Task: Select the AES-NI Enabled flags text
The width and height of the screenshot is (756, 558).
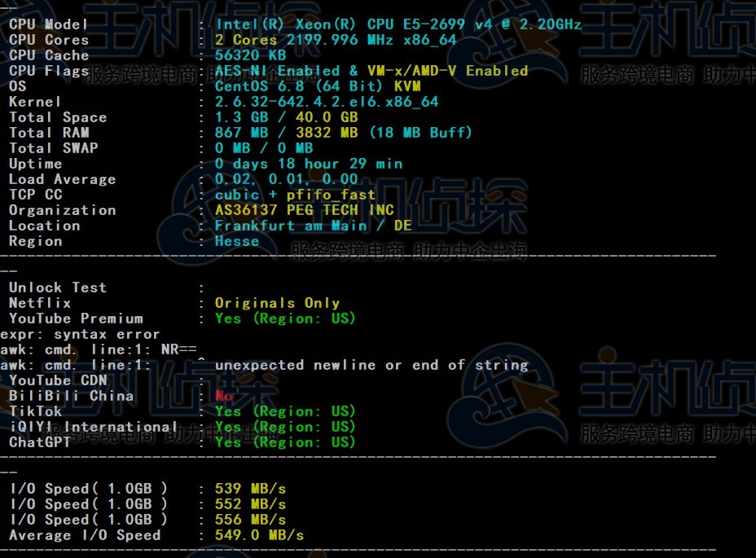Action: pos(277,70)
